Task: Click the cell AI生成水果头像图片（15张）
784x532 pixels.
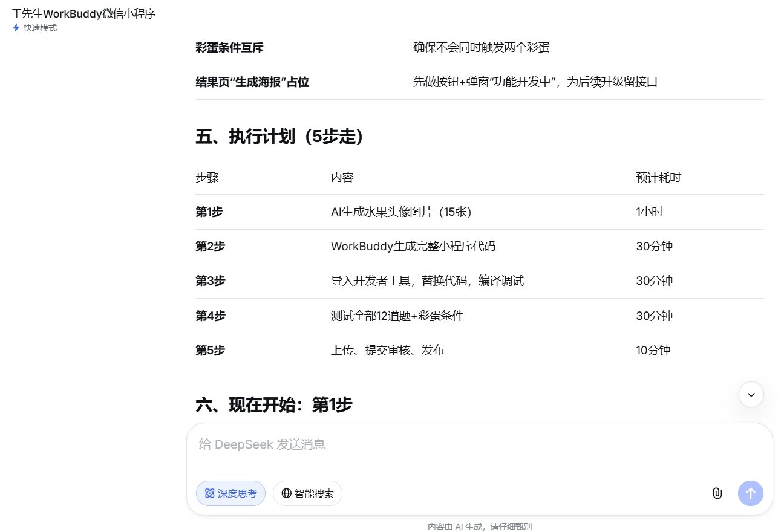Action: coord(401,212)
